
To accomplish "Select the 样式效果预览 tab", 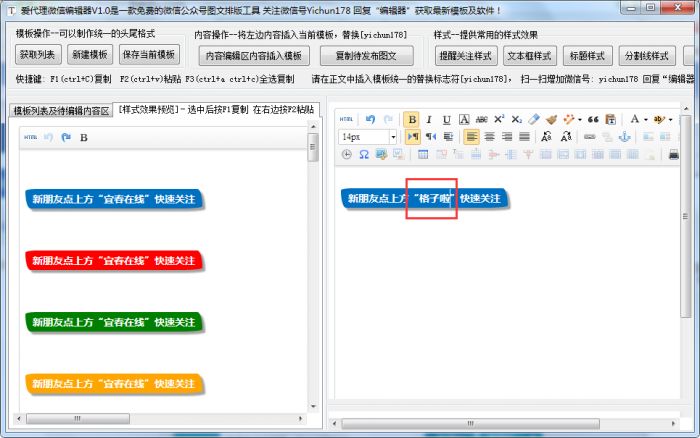I will pos(217,109).
